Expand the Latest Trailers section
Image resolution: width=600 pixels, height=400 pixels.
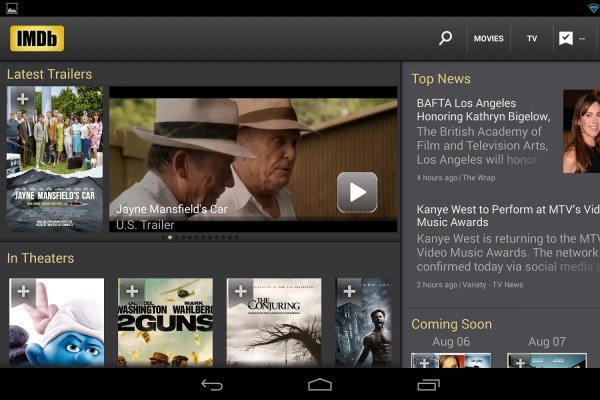(x=50, y=74)
